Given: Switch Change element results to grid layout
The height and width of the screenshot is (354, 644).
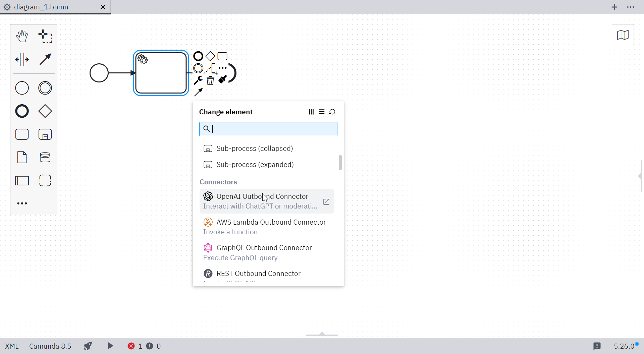Looking at the screenshot, I should pyautogui.click(x=311, y=112).
